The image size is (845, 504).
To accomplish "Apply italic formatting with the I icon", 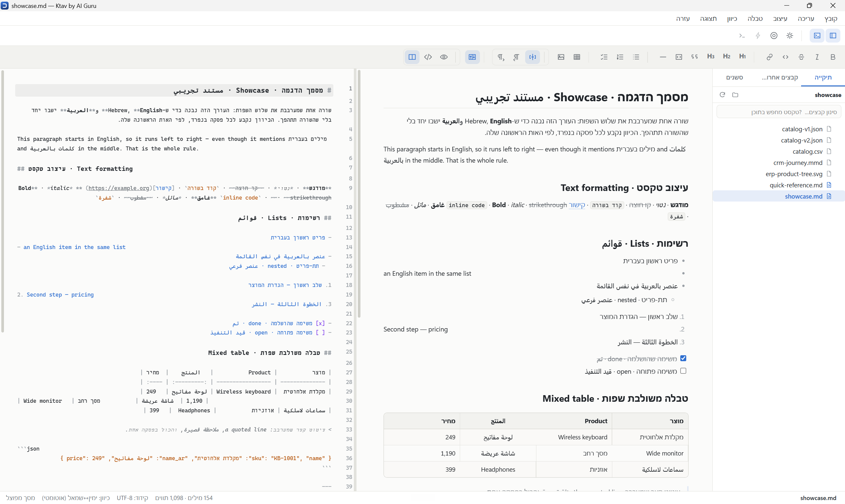I will (817, 57).
